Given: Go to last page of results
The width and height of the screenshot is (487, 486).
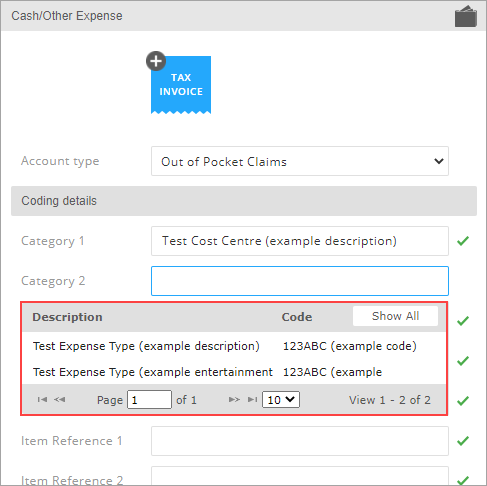Looking at the screenshot, I should tap(252, 399).
